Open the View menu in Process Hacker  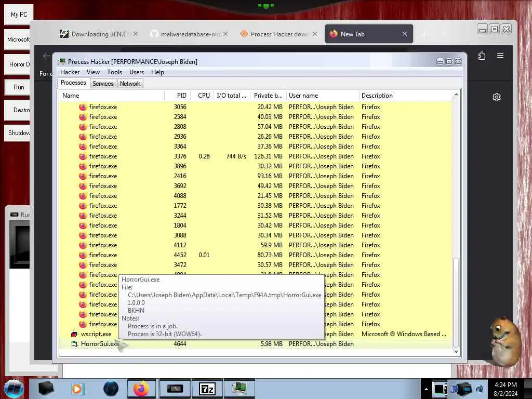[x=93, y=72]
